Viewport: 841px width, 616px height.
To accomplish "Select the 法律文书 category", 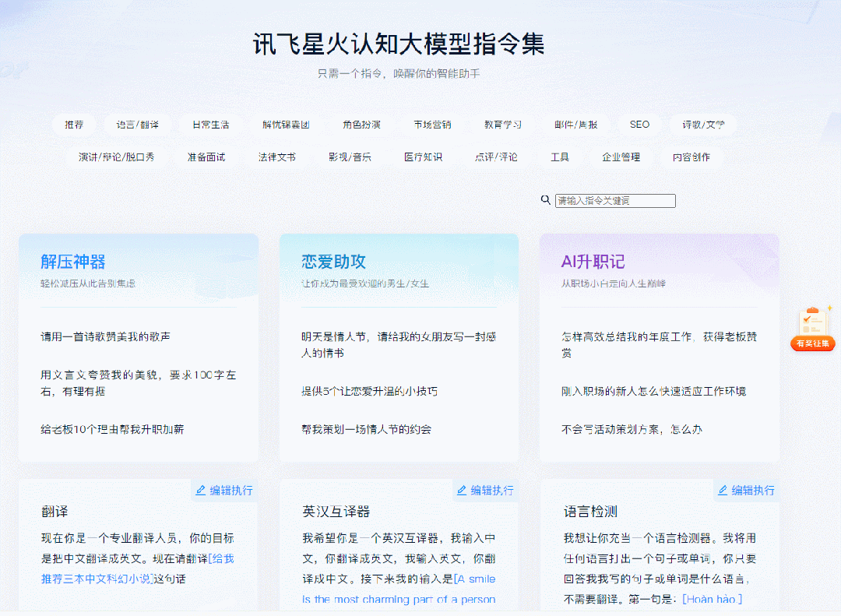I will pyautogui.click(x=279, y=157).
